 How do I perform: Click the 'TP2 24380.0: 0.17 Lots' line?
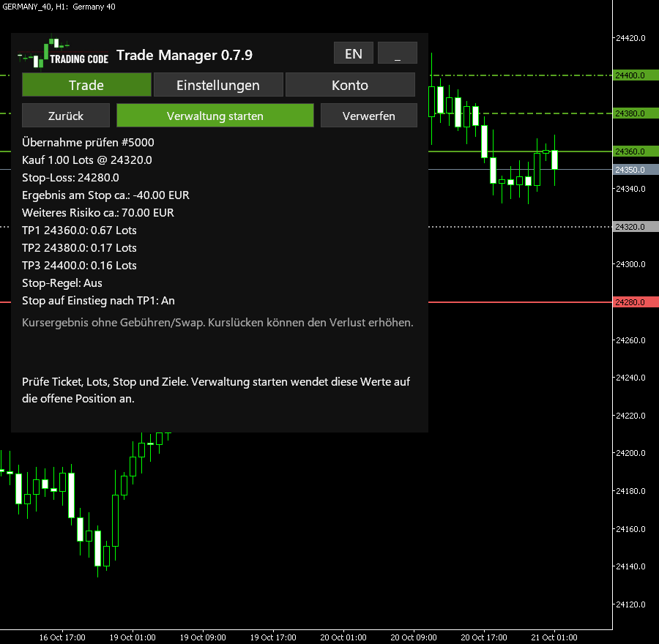click(79, 248)
